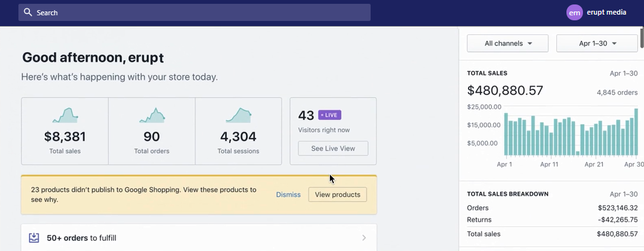Open the erupt media account menu
644x251 pixels.
click(x=596, y=12)
